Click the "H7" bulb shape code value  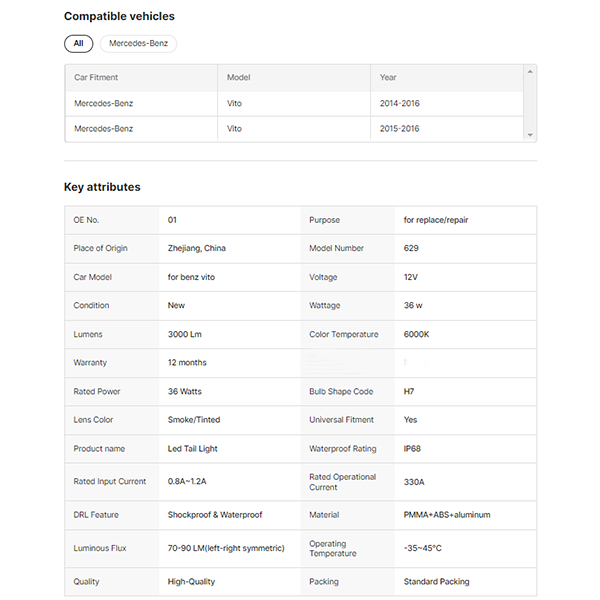pos(409,391)
